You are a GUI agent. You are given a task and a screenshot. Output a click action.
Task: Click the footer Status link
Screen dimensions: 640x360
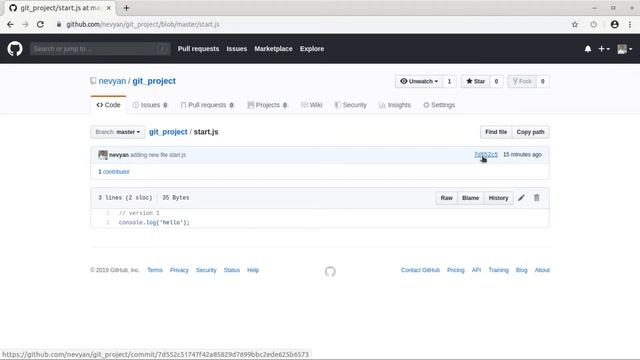click(232, 270)
